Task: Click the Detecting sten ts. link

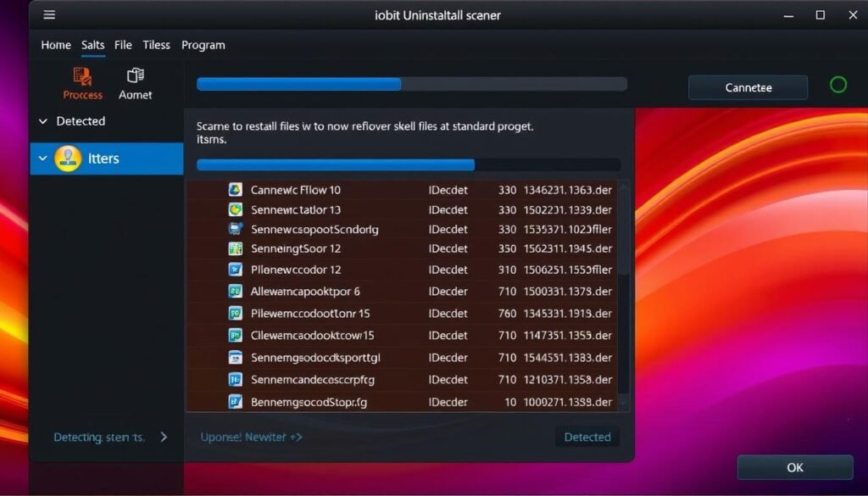Action: pos(99,437)
